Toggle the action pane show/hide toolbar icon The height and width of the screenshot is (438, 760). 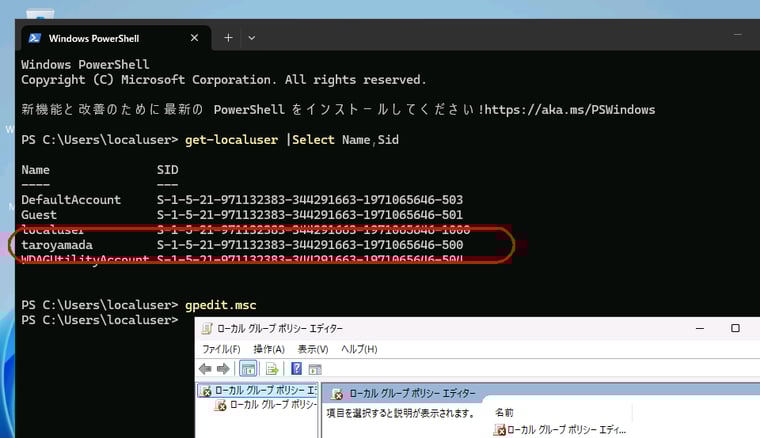[315, 369]
